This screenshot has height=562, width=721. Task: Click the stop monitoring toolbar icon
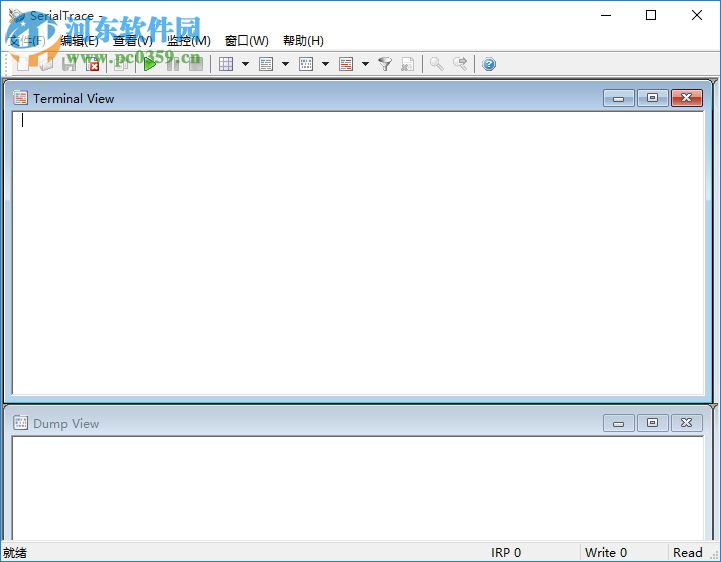(x=196, y=64)
